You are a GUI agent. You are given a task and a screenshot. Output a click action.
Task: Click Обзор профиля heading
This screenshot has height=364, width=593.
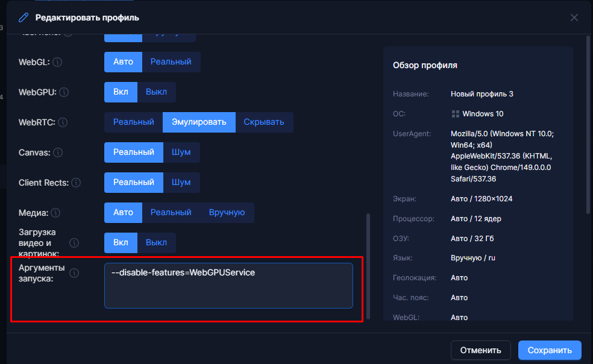tap(425, 66)
